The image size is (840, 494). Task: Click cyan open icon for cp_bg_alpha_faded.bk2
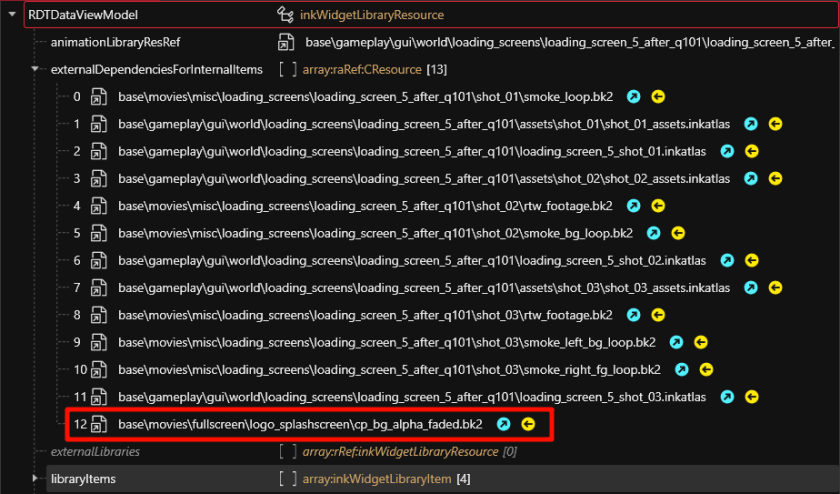504,424
